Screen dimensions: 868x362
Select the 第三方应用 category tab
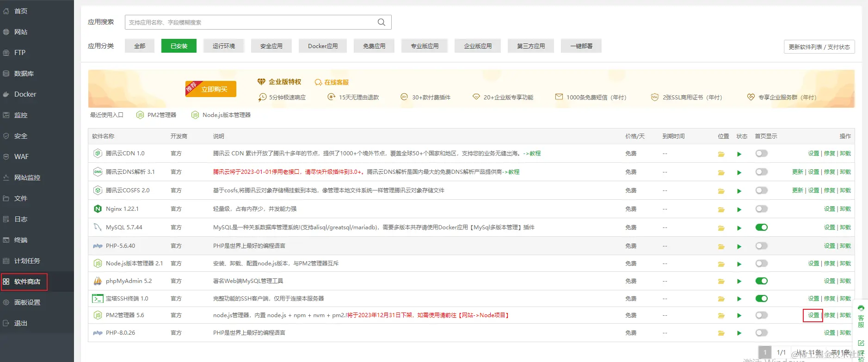click(531, 46)
